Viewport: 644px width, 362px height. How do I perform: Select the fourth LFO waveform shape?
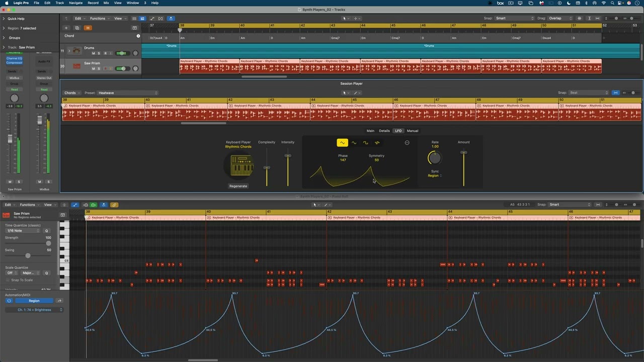[377, 143]
